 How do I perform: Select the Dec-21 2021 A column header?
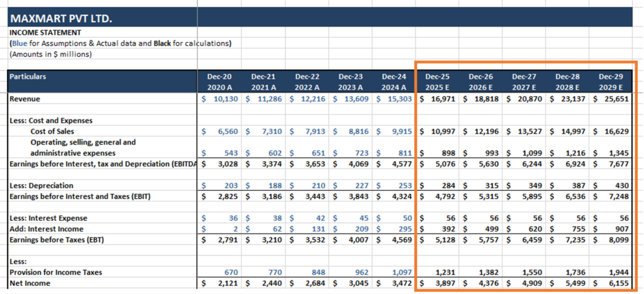click(x=263, y=82)
